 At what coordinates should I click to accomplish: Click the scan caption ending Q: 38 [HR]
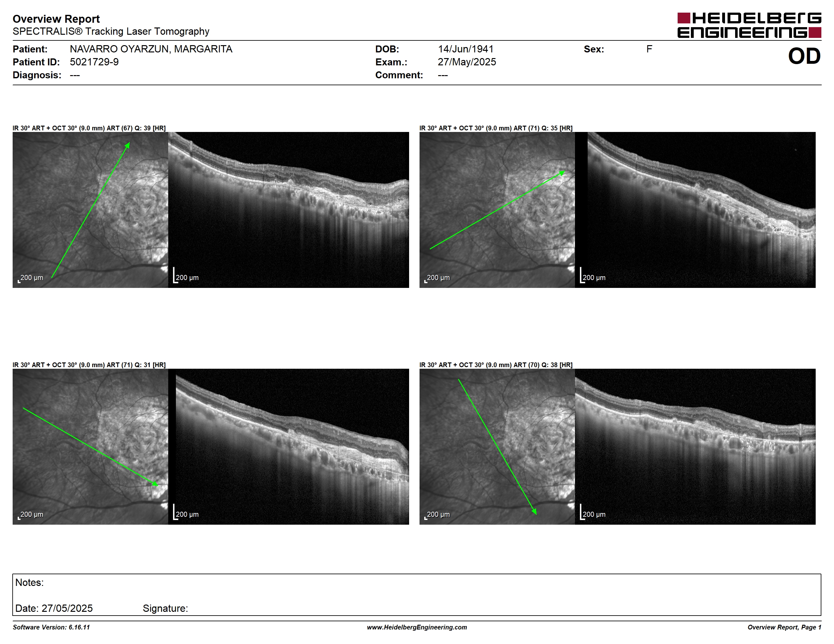[496, 365]
